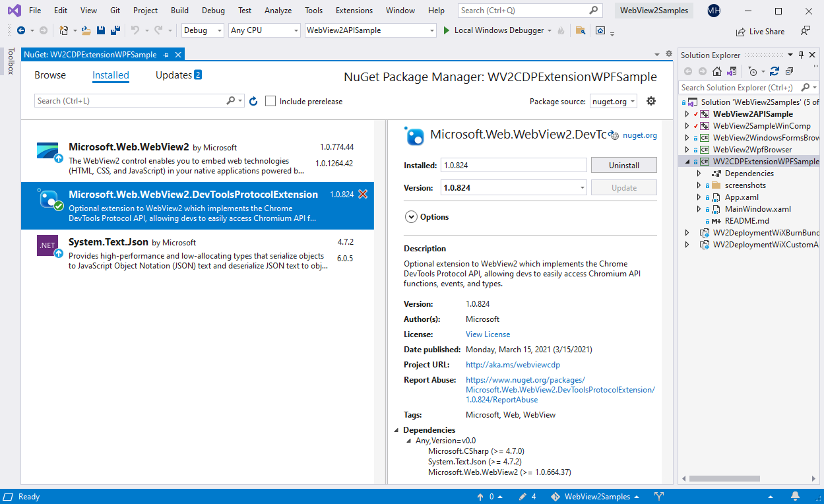Click the Home icon in Solution Explorer
824x504 pixels.
[x=717, y=71]
